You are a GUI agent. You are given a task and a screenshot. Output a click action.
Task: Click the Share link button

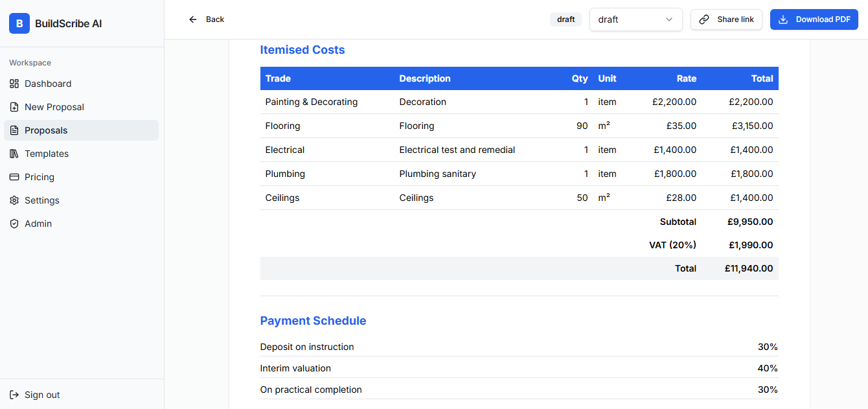[726, 19]
